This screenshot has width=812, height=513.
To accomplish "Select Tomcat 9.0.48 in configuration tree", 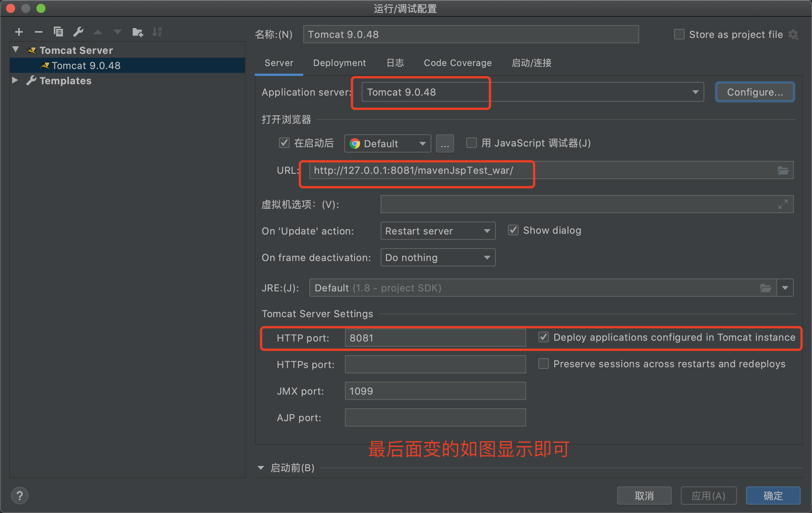I will 127,65.
